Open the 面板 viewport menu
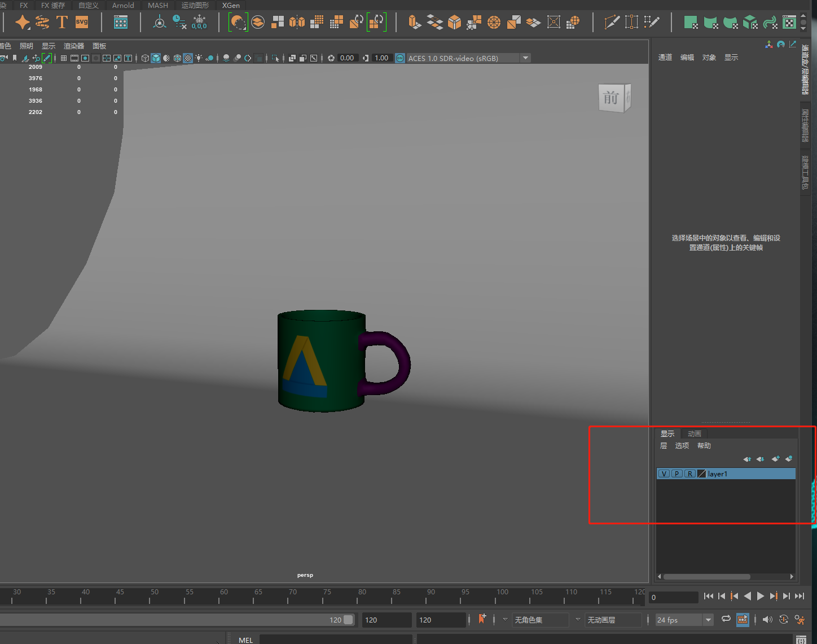 tap(99, 46)
